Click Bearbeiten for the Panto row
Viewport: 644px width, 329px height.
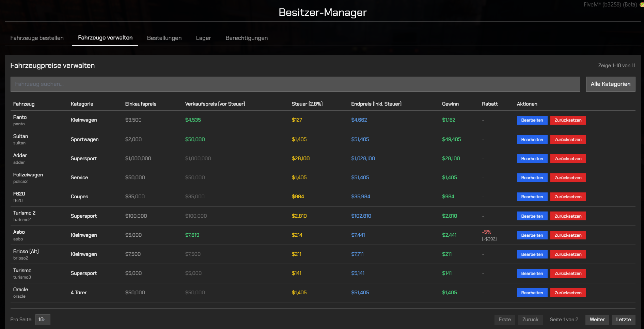(532, 120)
